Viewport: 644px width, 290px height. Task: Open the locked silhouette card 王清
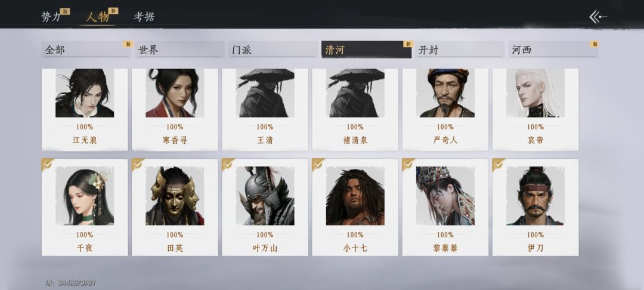265,109
